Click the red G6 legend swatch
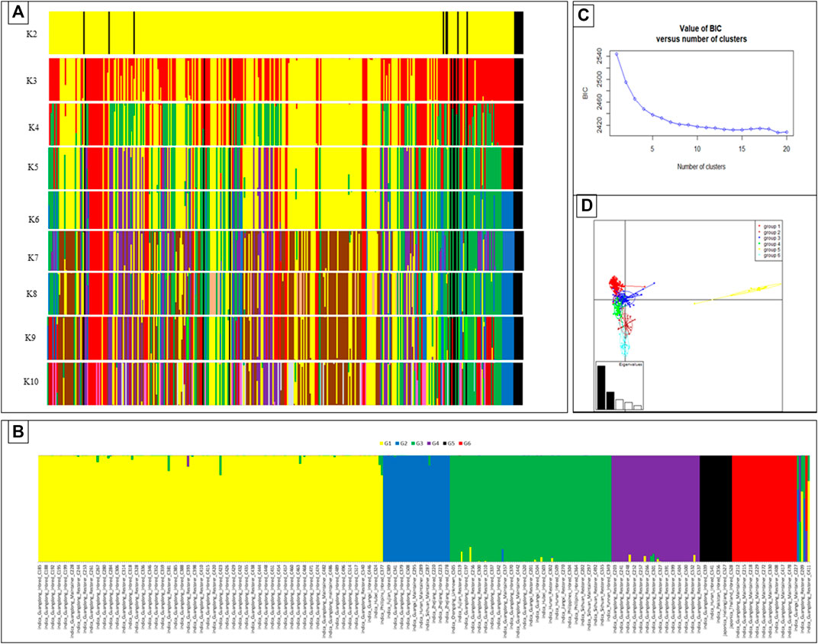This screenshot has height=644, width=818. pyautogui.click(x=461, y=443)
